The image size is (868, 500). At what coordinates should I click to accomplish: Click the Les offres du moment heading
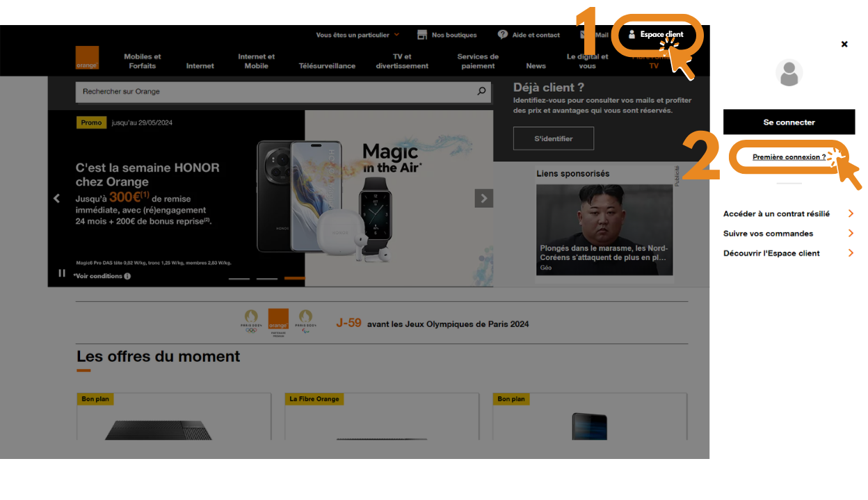point(159,356)
